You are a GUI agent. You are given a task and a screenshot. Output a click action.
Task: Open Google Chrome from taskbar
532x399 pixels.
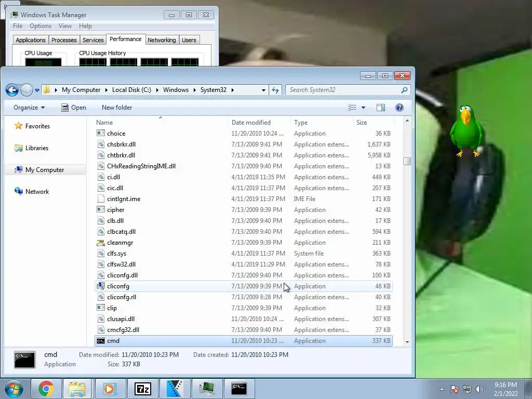click(46, 389)
